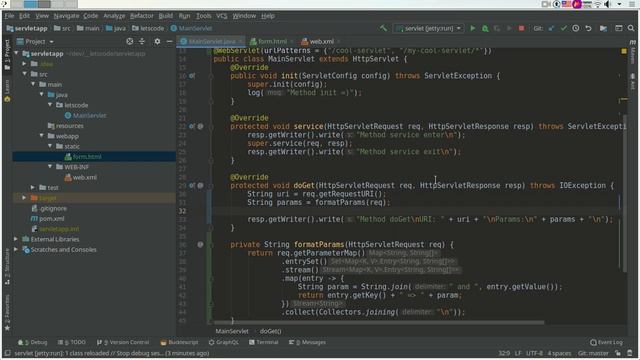Viewport: 640px width, 360px height.
Task: Collapse the letscode package
Action: coord(50,105)
